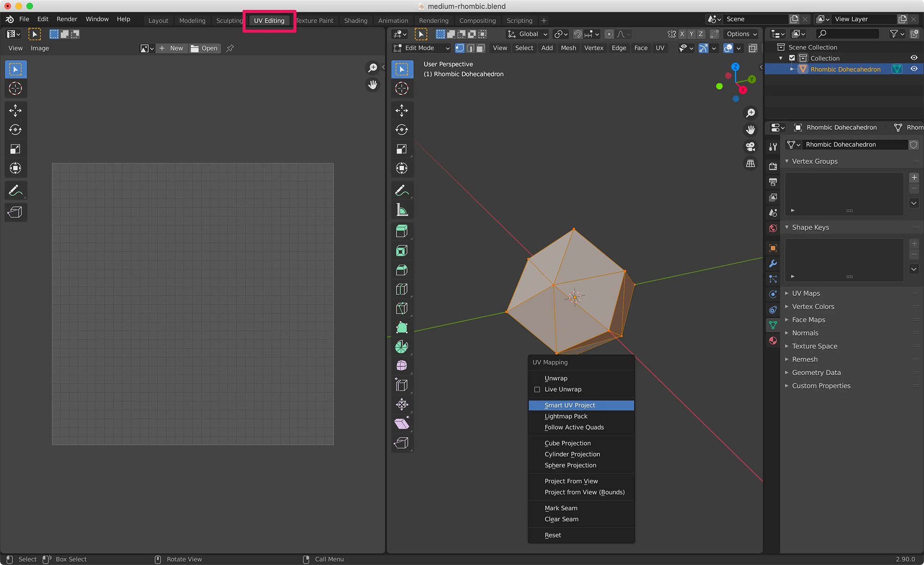The height and width of the screenshot is (565, 924).
Task: Select the Knife tool
Action: coord(402,308)
